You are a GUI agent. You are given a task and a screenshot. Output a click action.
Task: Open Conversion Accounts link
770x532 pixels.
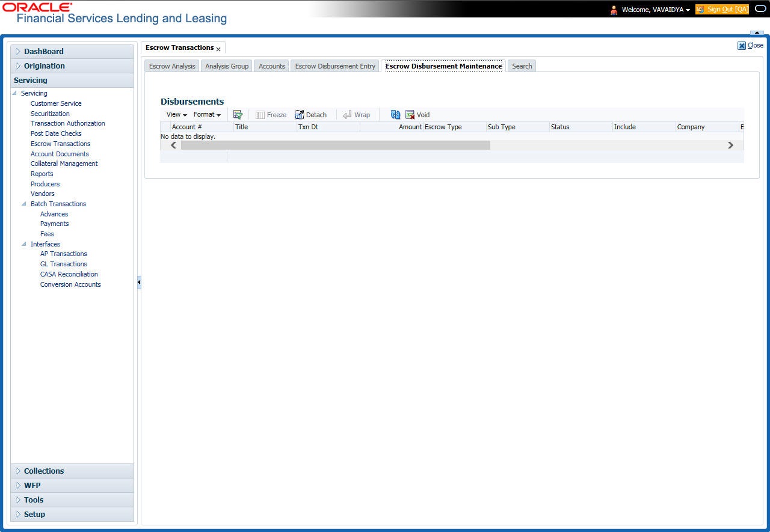tap(70, 284)
